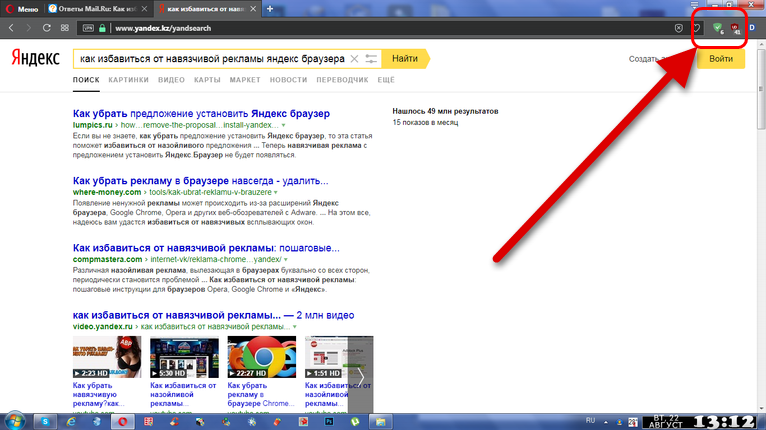Image resolution: width=766 pixels, height=430 pixels.
Task: Toggle the VPN badge in address bar
Action: pos(88,28)
